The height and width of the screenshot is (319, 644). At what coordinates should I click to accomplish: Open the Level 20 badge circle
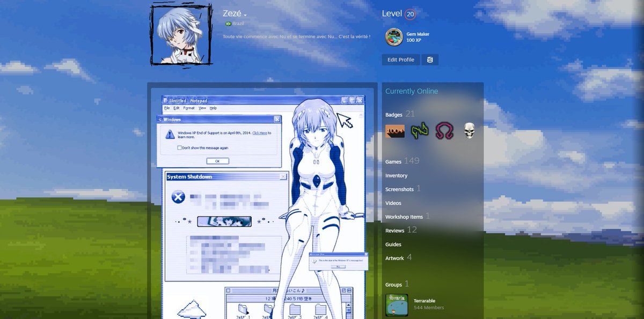[410, 14]
